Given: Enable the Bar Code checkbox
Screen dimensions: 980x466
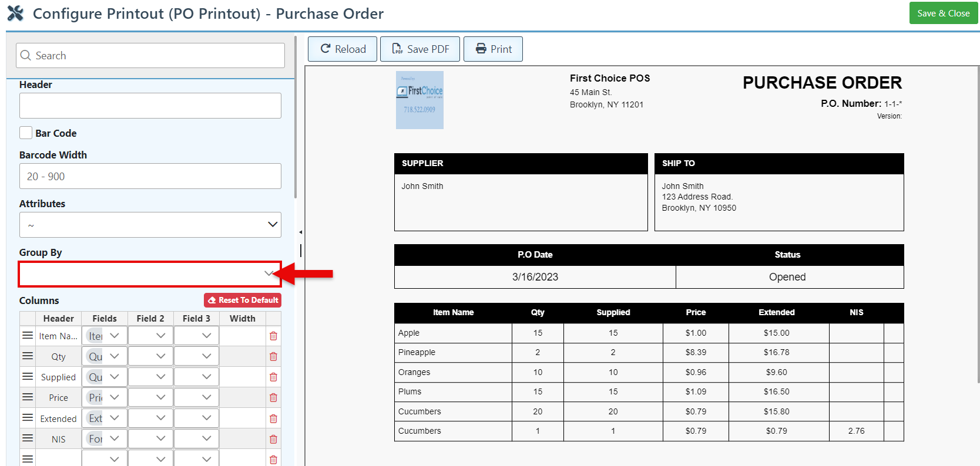Looking at the screenshot, I should coord(26,133).
